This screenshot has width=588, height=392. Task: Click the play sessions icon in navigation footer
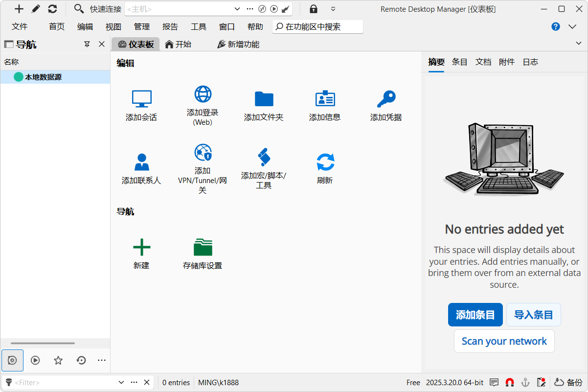click(x=35, y=360)
